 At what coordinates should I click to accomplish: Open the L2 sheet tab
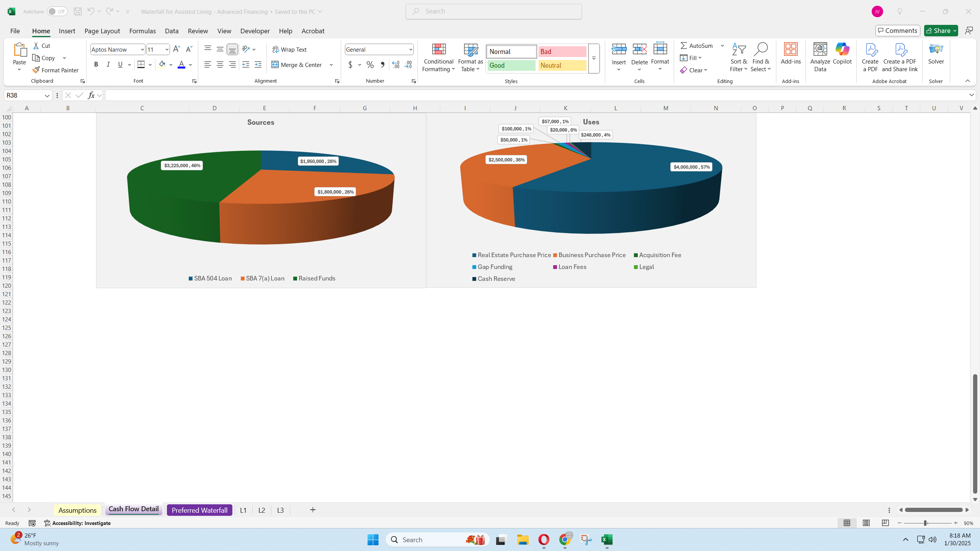pyautogui.click(x=261, y=510)
